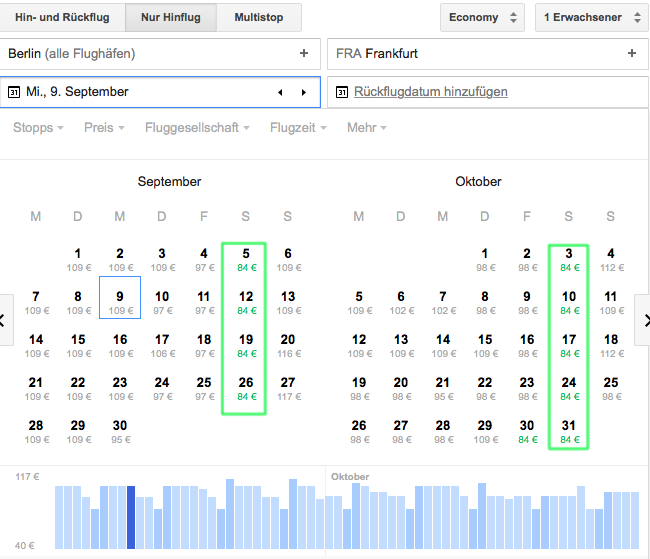This screenshot has height=559, width=650.
Task: Select September 26 at 84 €
Action: coord(246,389)
